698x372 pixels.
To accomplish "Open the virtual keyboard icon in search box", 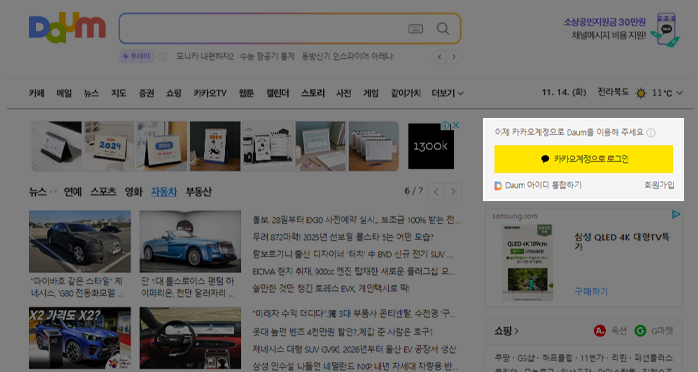I will [415, 29].
